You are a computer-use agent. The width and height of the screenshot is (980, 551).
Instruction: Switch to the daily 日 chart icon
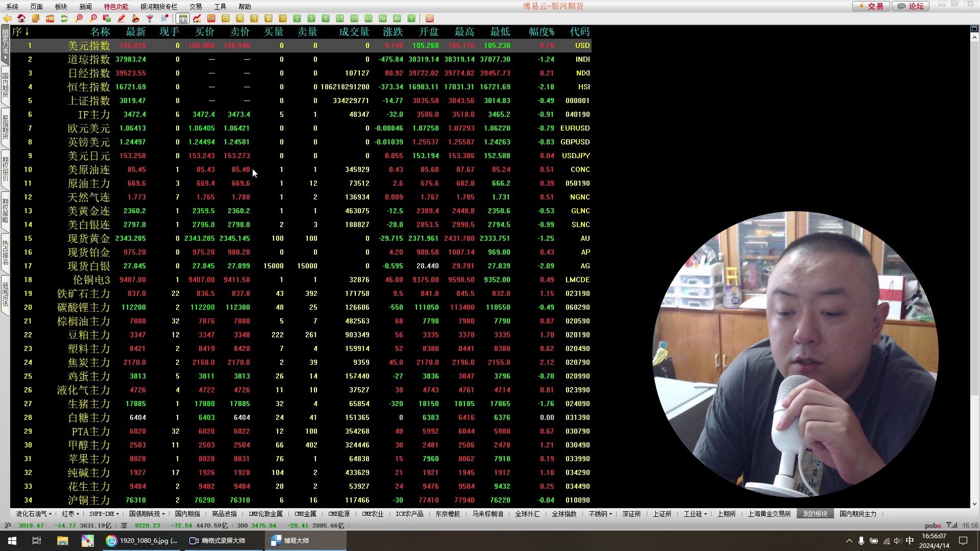[x=226, y=18]
